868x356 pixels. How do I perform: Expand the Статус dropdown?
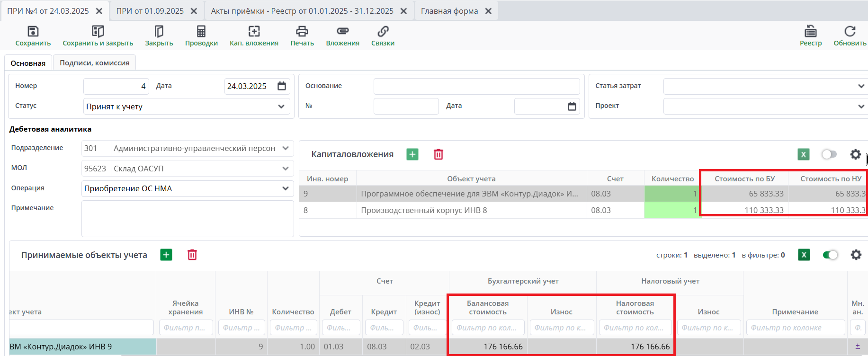point(281,107)
